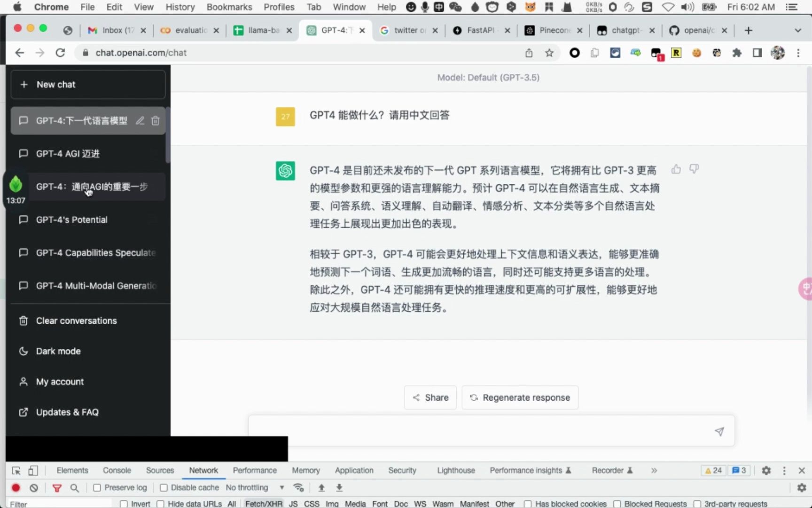
Task: Switch to the Elements DevTools tab
Action: click(x=72, y=470)
